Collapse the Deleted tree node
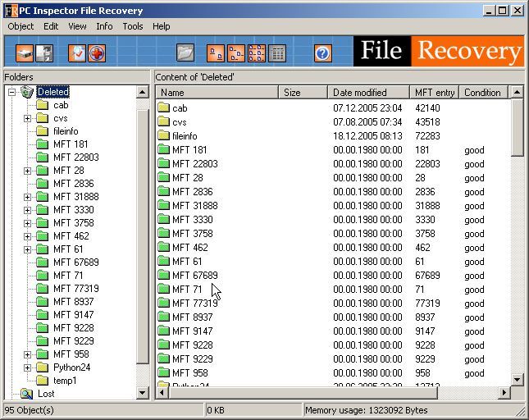The height and width of the screenshot is (420, 529). [x=11, y=92]
